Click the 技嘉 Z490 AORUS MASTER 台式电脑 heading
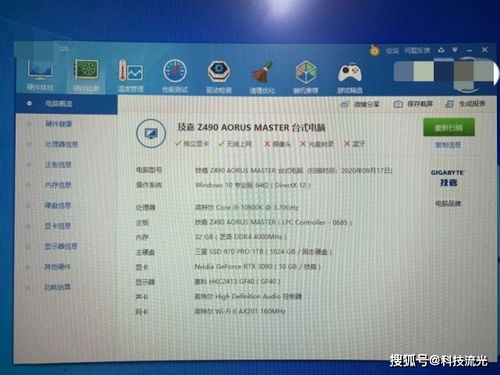The width and height of the screenshot is (500, 375). [x=252, y=127]
